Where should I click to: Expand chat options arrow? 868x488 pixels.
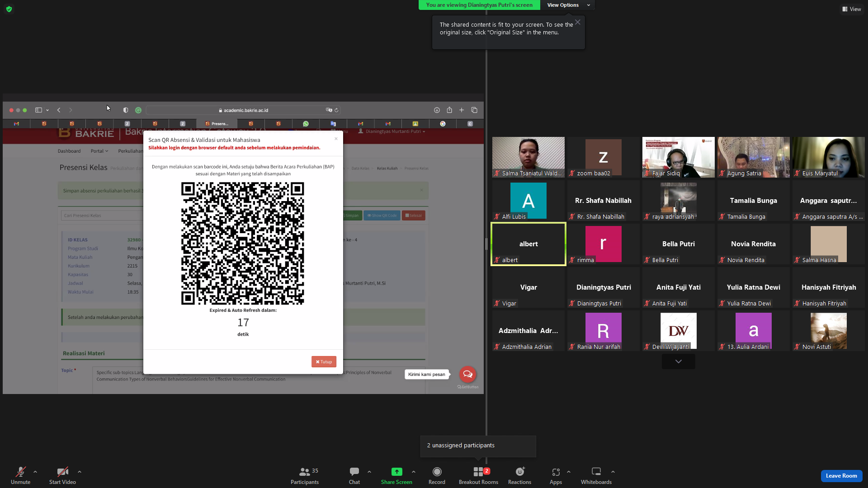pos(369,472)
